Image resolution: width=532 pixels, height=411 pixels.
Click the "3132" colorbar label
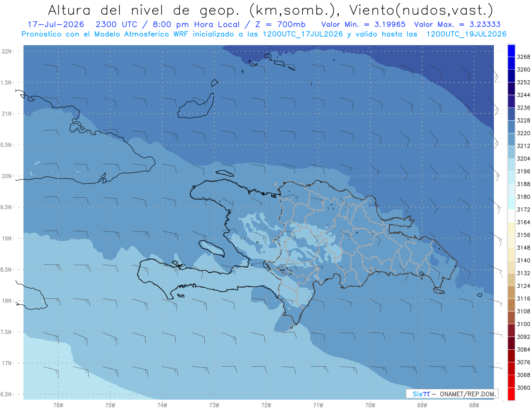[524, 273]
